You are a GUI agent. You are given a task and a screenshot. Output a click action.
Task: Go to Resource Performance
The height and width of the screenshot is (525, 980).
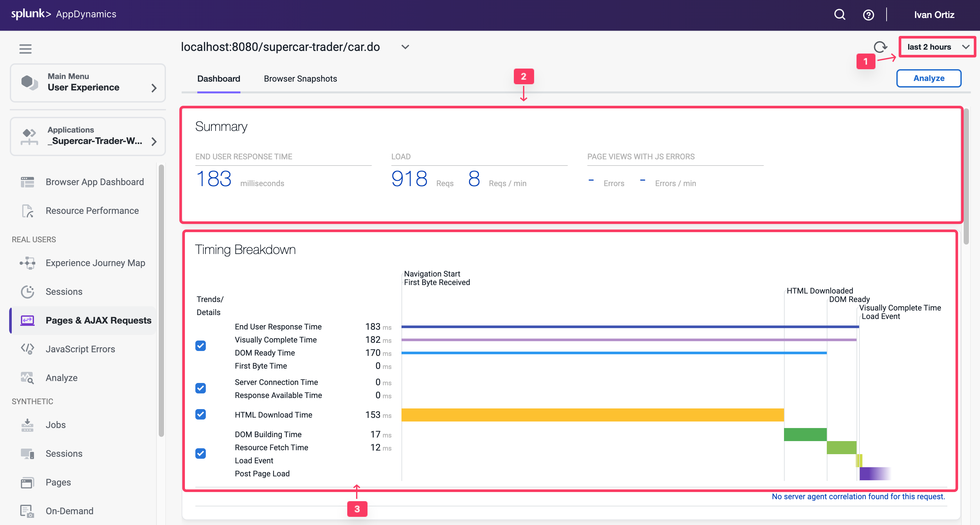coord(92,211)
